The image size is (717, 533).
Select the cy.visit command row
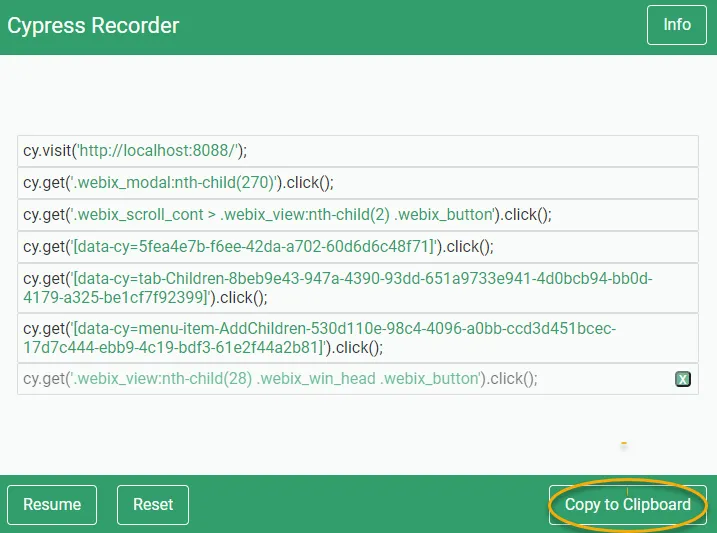(x=357, y=151)
